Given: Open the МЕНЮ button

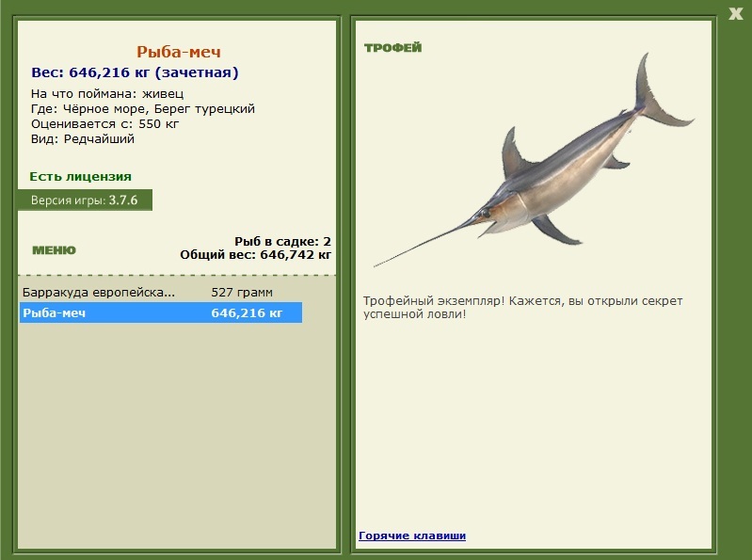Looking at the screenshot, I should 55,249.
